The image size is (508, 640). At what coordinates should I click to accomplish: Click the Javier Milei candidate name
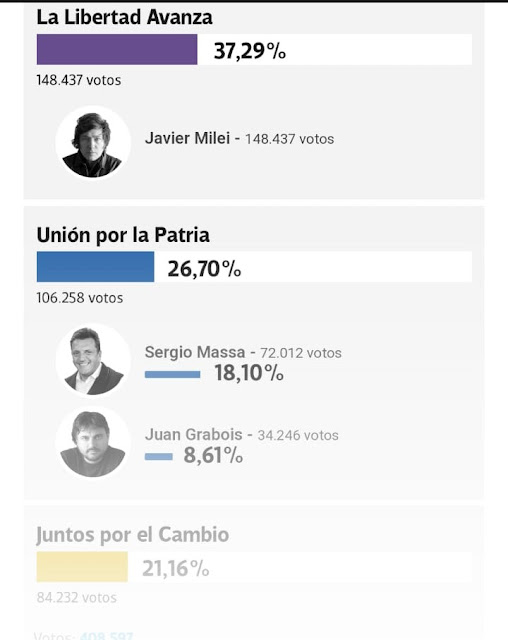coord(187,138)
